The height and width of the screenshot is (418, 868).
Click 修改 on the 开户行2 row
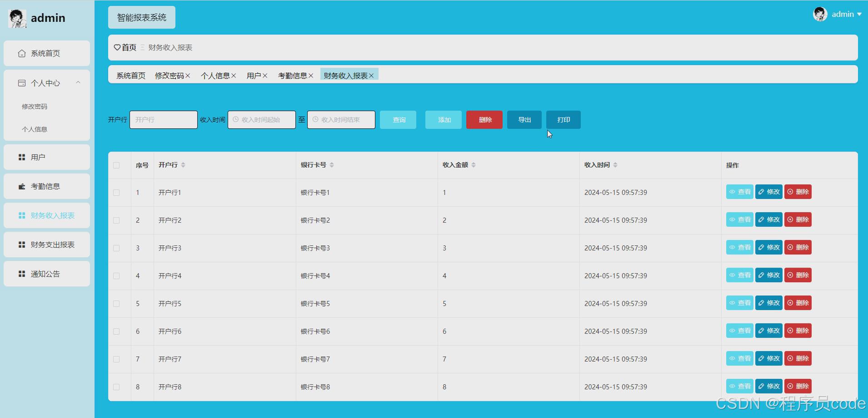(768, 219)
